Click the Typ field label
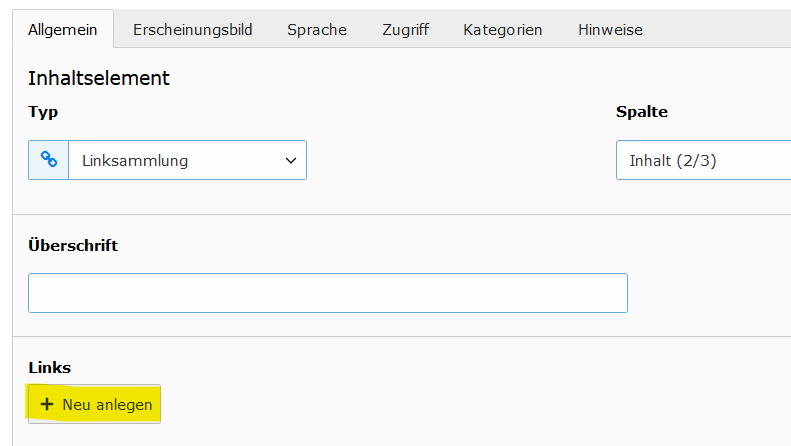The image size is (791, 446). pos(43,112)
